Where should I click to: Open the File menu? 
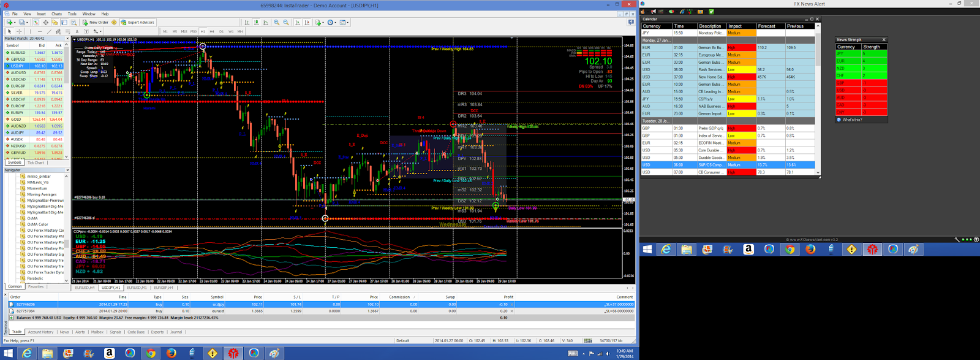point(15,13)
